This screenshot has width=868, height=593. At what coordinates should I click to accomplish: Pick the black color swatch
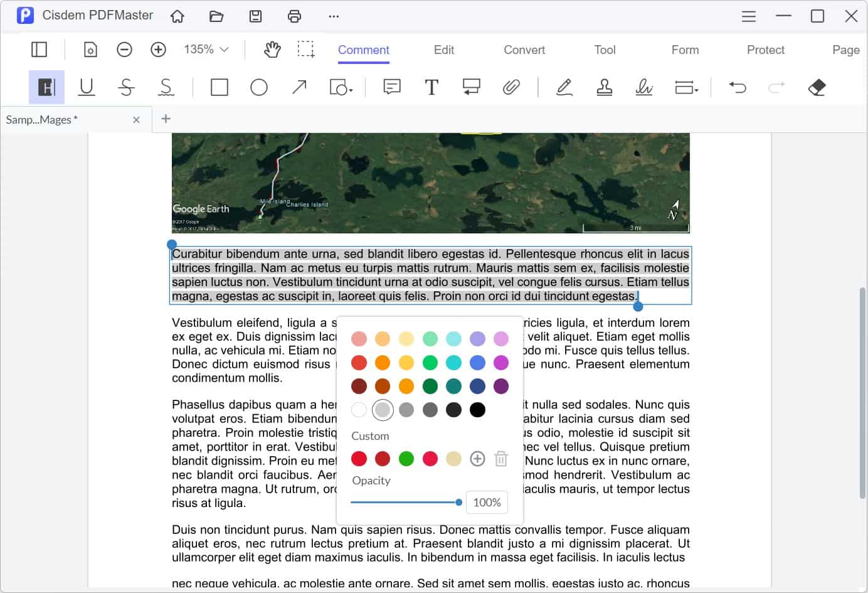point(477,410)
